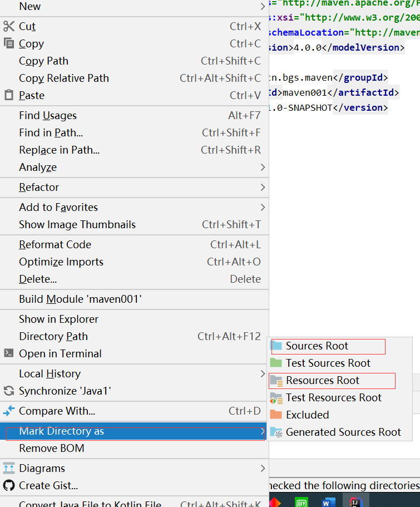This screenshot has height=507, width=420.
Task: Click the Compare With arrows icon
Action: (9, 411)
